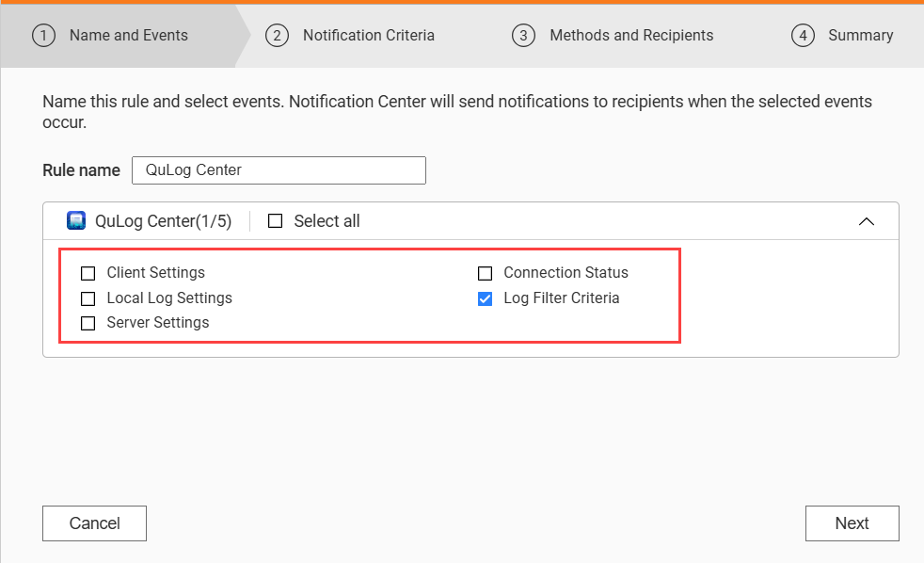Focus the Rule name text field
924x563 pixels.
(279, 170)
